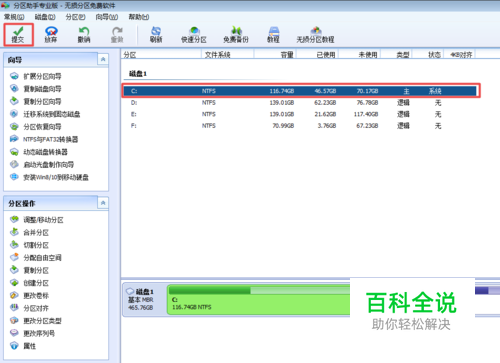This screenshot has width=500, height=363.
Task: Open the 磁盘(D) menu
Action: (x=45, y=17)
